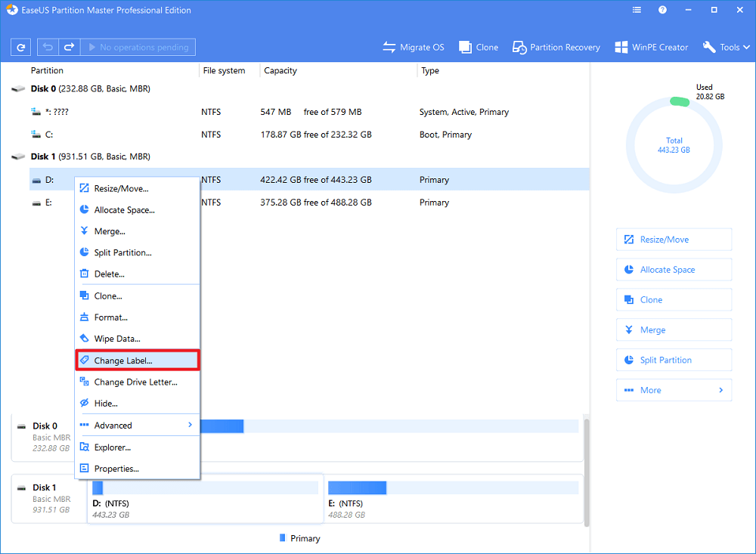Click the System, Active, Primary type text
This screenshot has width=756, height=554.
click(464, 112)
